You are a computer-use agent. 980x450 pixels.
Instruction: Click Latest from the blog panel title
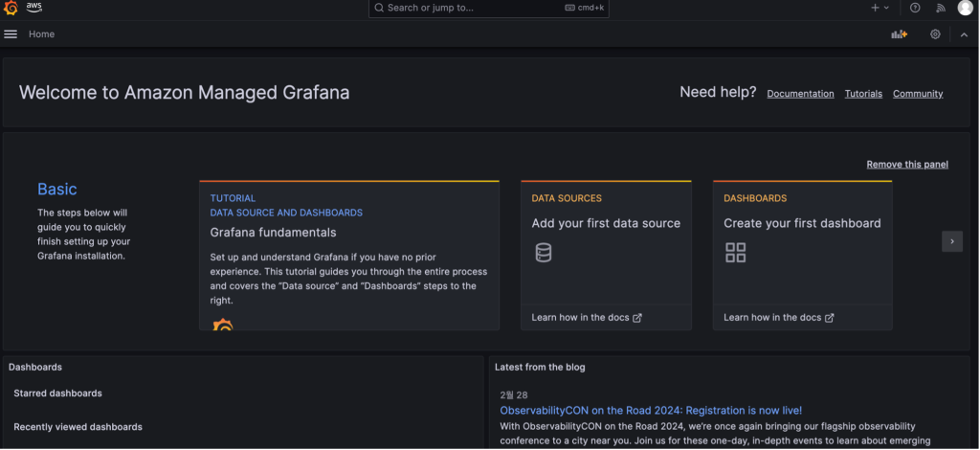540,367
